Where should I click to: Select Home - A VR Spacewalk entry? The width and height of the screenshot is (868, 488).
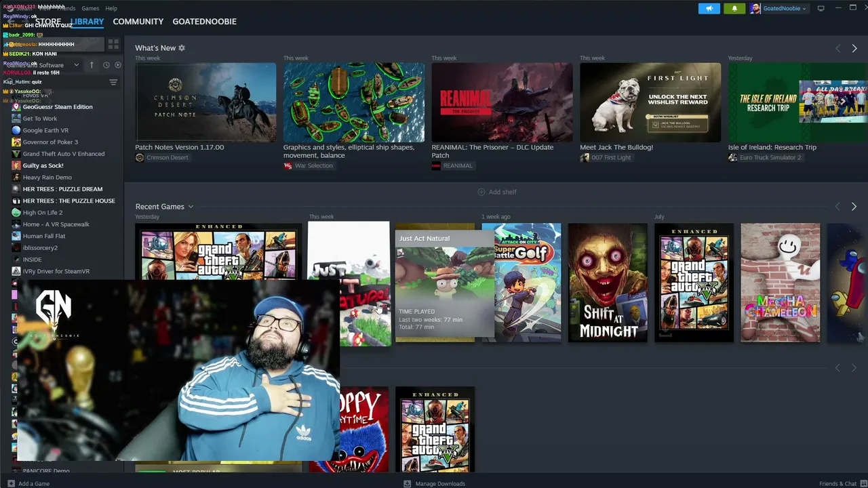[56, 224]
